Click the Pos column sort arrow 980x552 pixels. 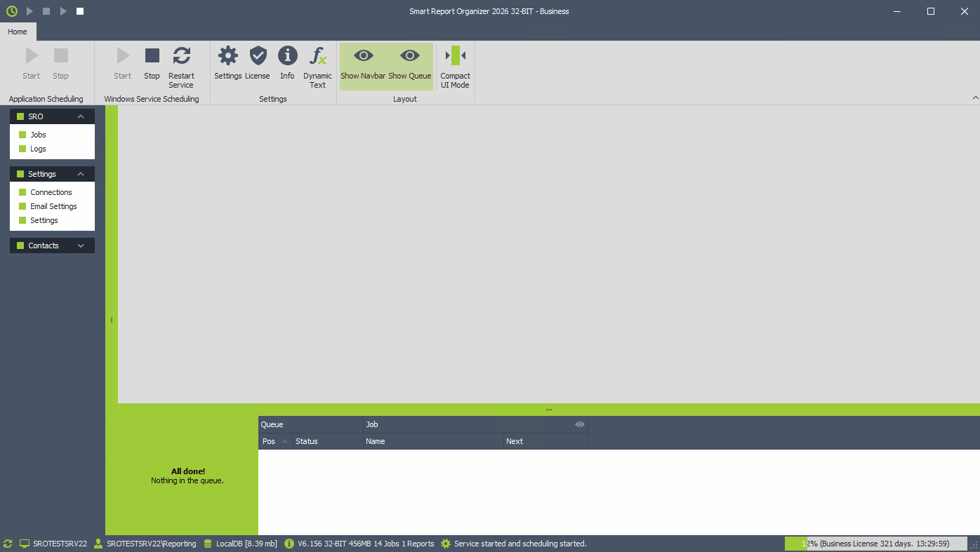(x=285, y=441)
